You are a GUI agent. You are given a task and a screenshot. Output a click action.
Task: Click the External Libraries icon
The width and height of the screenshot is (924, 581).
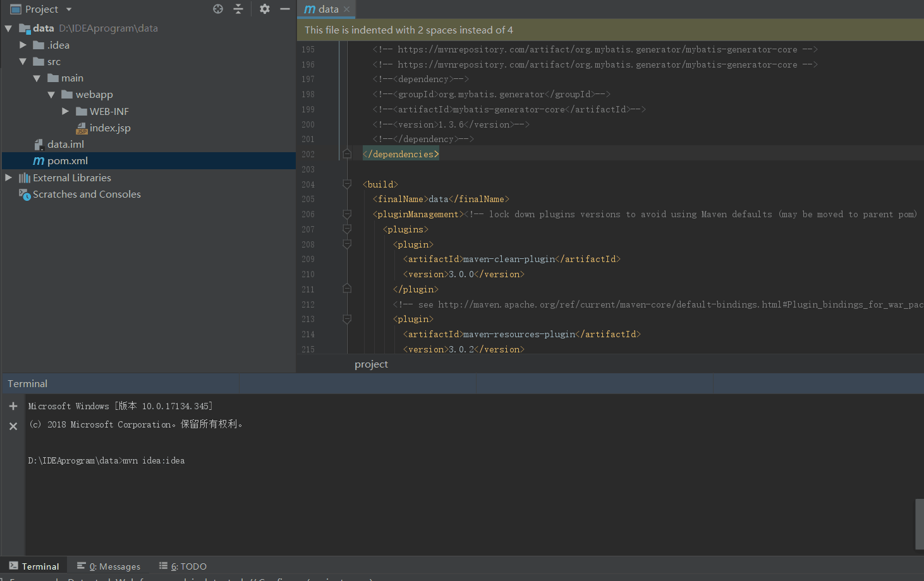pos(25,178)
